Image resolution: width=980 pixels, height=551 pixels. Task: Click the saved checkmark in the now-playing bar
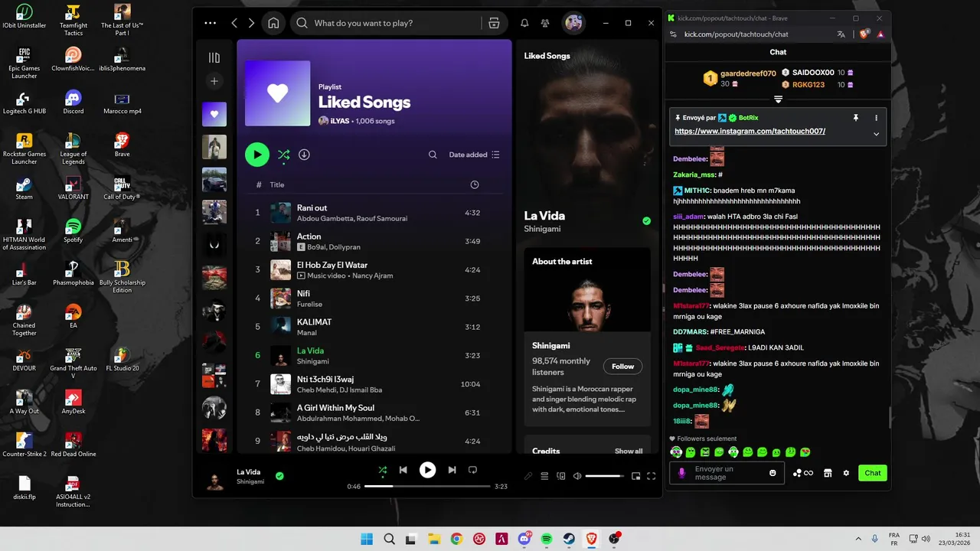(x=279, y=476)
